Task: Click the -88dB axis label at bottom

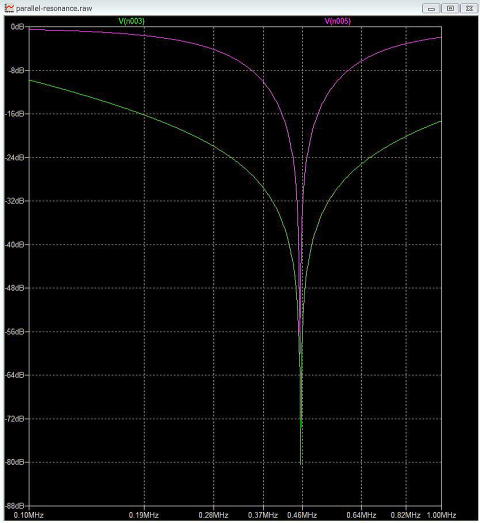Action: (x=15, y=506)
